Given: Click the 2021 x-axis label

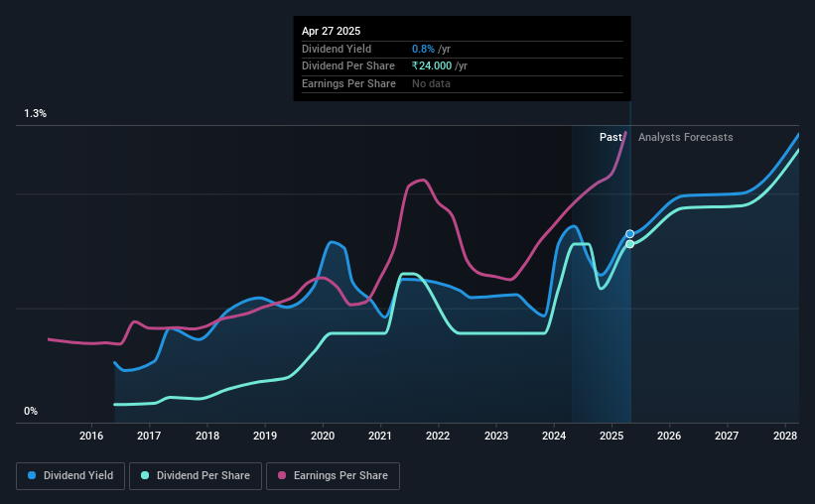Looking at the screenshot, I should click(380, 436).
